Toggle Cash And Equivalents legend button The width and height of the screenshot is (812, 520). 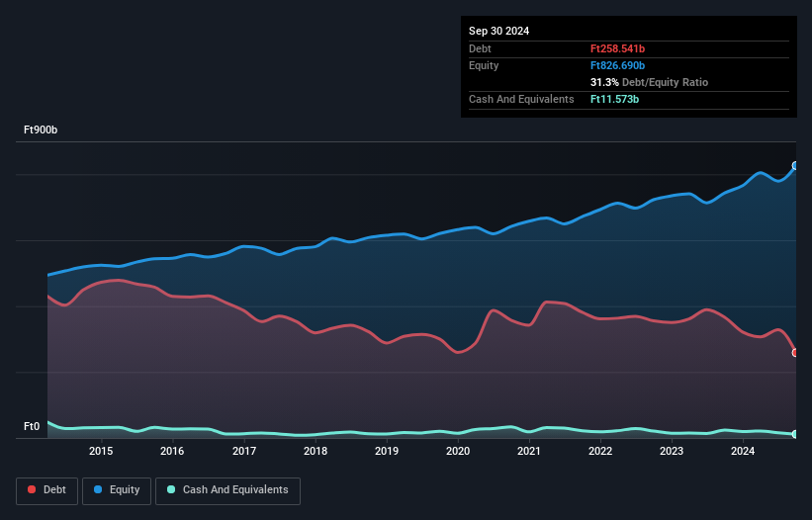point(227,490)
